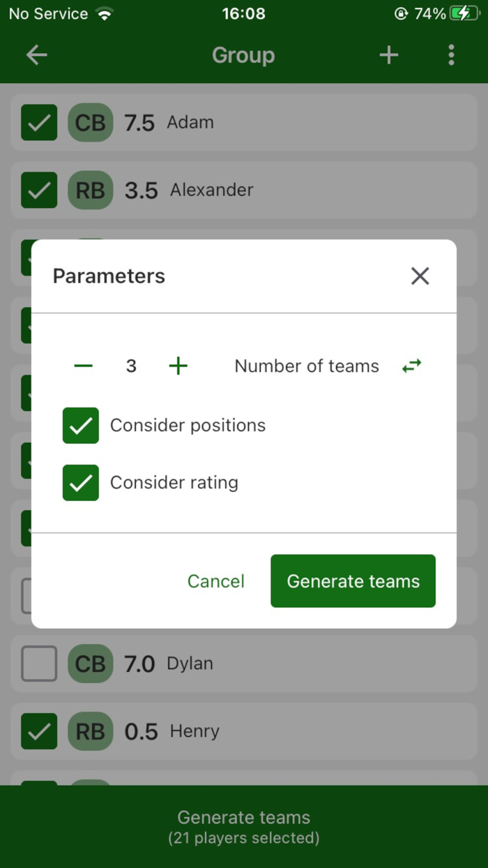The width and height of the screenshot is (488, 868).
Task: Tap the RB position badge next to Henry
Action: [90, 731]
